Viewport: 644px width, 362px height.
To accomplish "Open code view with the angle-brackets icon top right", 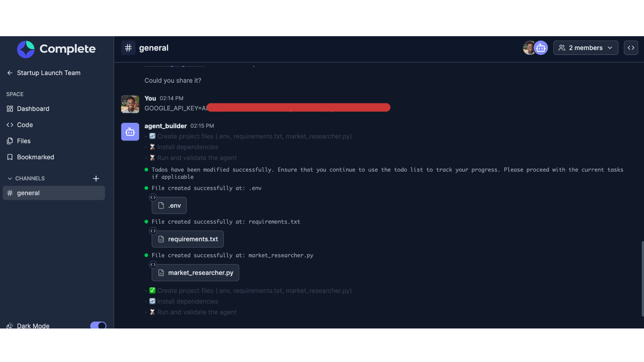I will click(631, 48).
